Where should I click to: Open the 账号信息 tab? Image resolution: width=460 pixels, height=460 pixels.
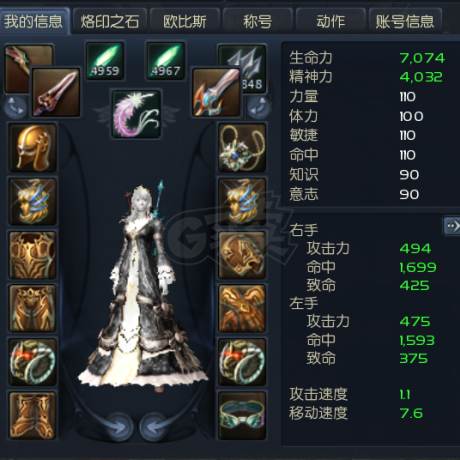pyautogui.click(x=405, y=22)
